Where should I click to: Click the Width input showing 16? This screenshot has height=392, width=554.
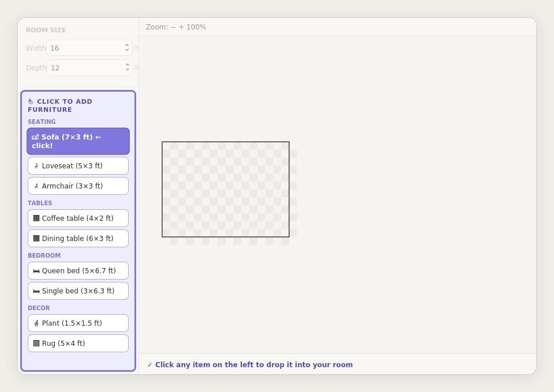click(87, 48)
